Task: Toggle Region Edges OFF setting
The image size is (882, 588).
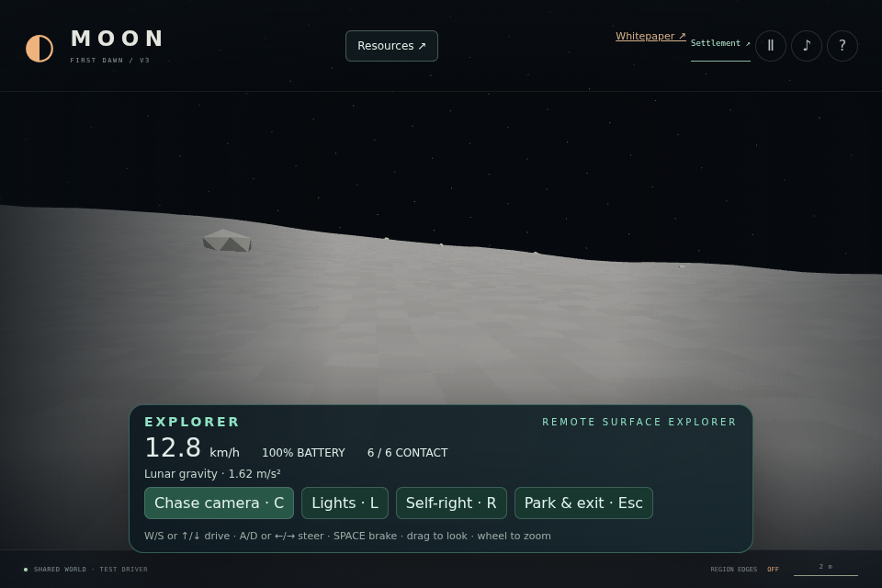Action: click(x=745, y=570)
